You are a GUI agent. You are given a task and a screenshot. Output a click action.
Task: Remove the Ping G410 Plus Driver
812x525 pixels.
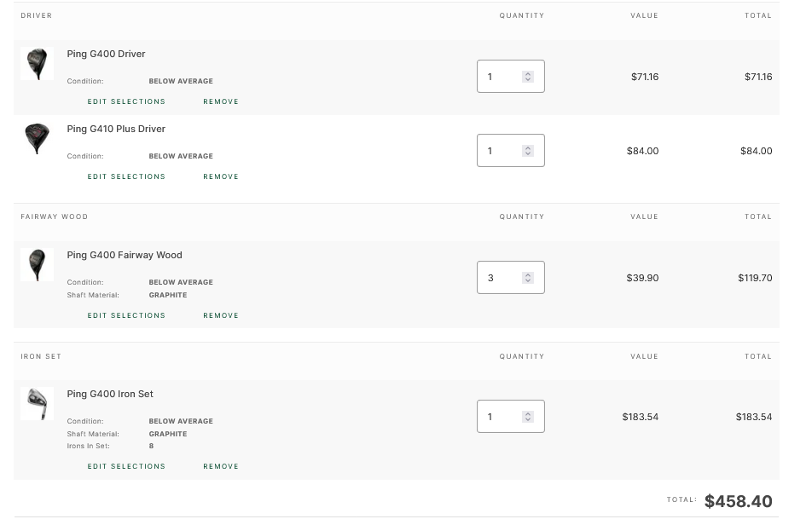pyautogui.click(x=221, y=176)
